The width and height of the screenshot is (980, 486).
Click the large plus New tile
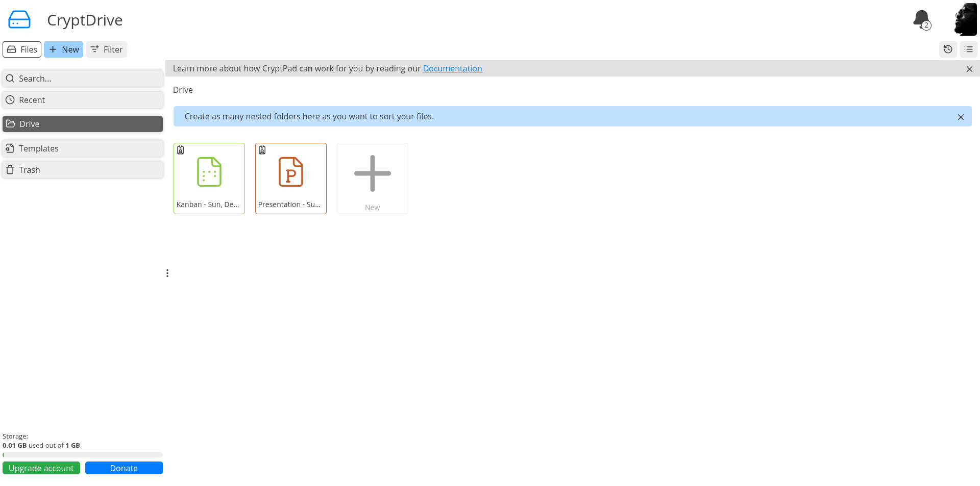pos(372,178)
